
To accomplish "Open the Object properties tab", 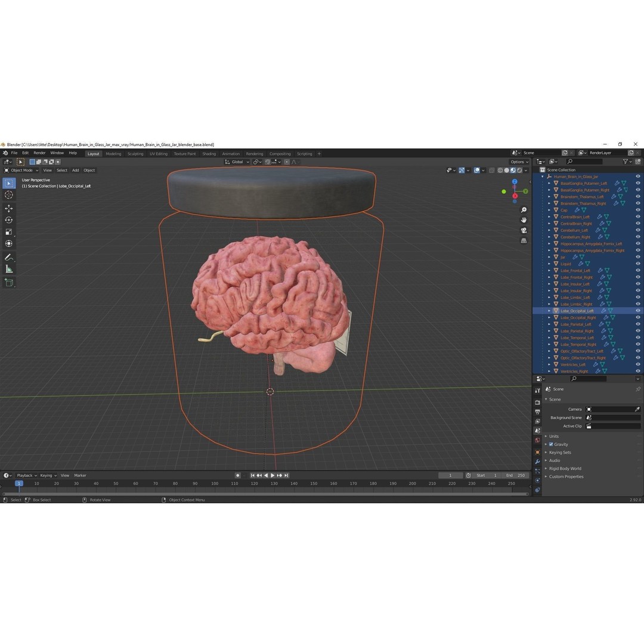I will 537,452.
